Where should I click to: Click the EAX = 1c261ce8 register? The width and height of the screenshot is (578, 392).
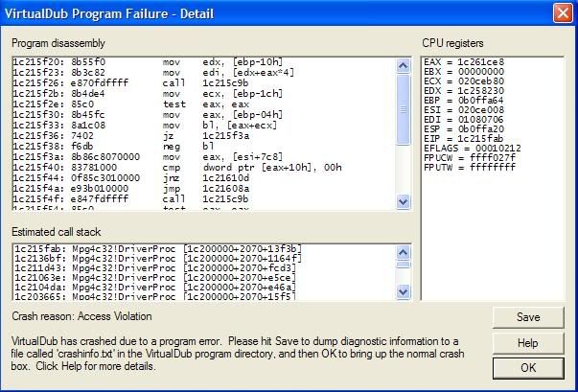pos(464,62)
